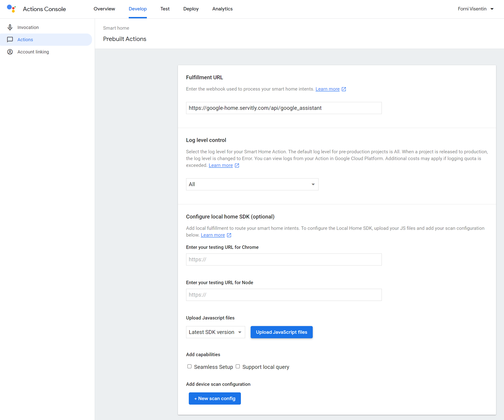Switch to the Test tab
Image resolution: width=504 pixels, height=420 pixels.
coord(165,9)
